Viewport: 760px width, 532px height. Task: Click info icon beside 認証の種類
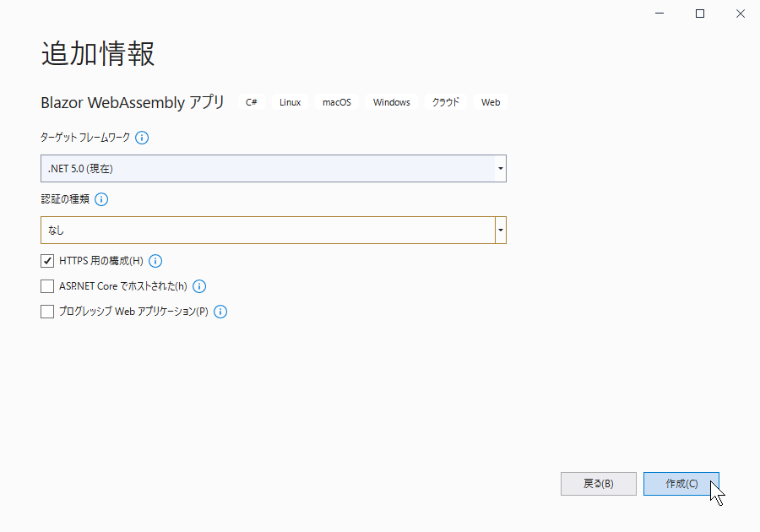point(101,199)
